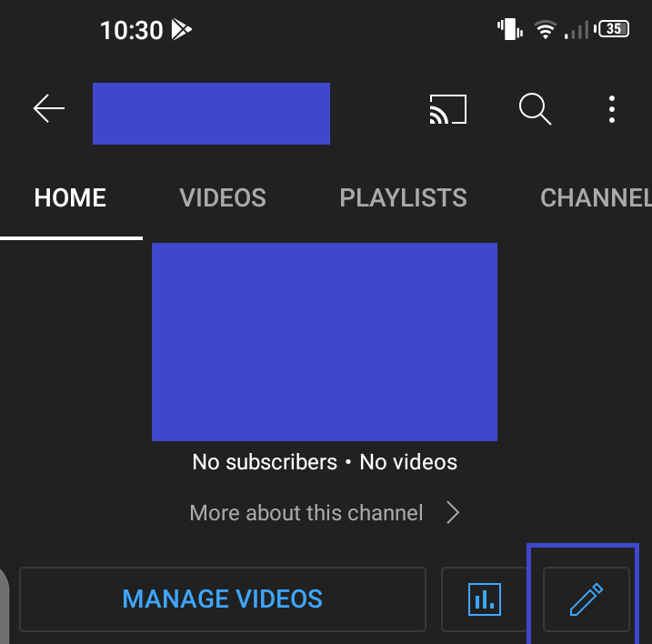Open the More about this channel link
Screen dimensions: 652x644
point(306,512)
